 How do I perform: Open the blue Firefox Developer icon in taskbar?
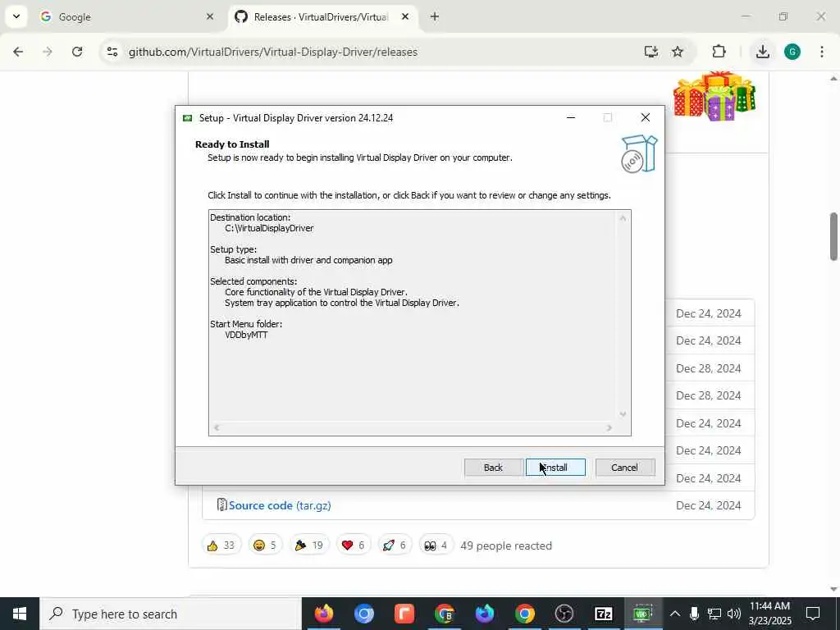pyautogui.click(x=484, y=614)
